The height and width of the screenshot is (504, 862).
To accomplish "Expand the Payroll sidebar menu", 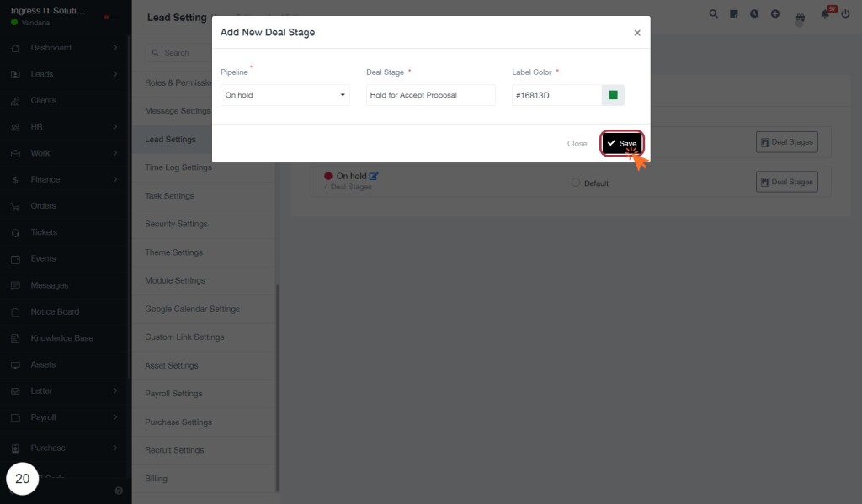I will [x=64, y=417].
